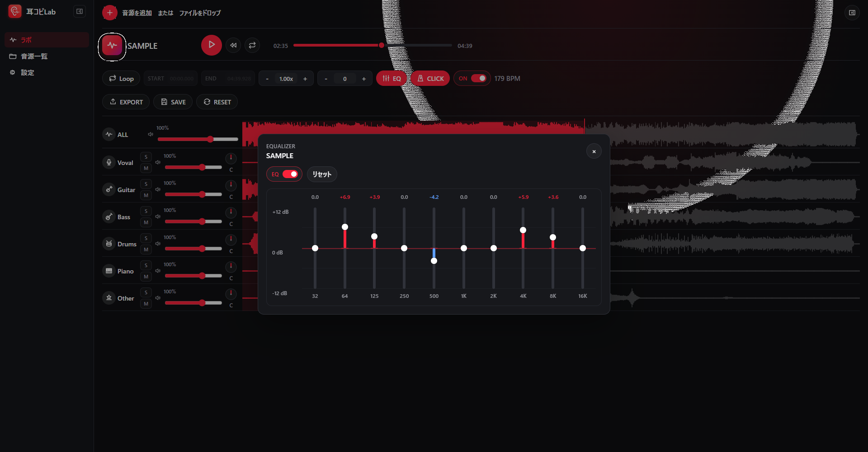Toggle repeat playback icon

coord(252,45)
